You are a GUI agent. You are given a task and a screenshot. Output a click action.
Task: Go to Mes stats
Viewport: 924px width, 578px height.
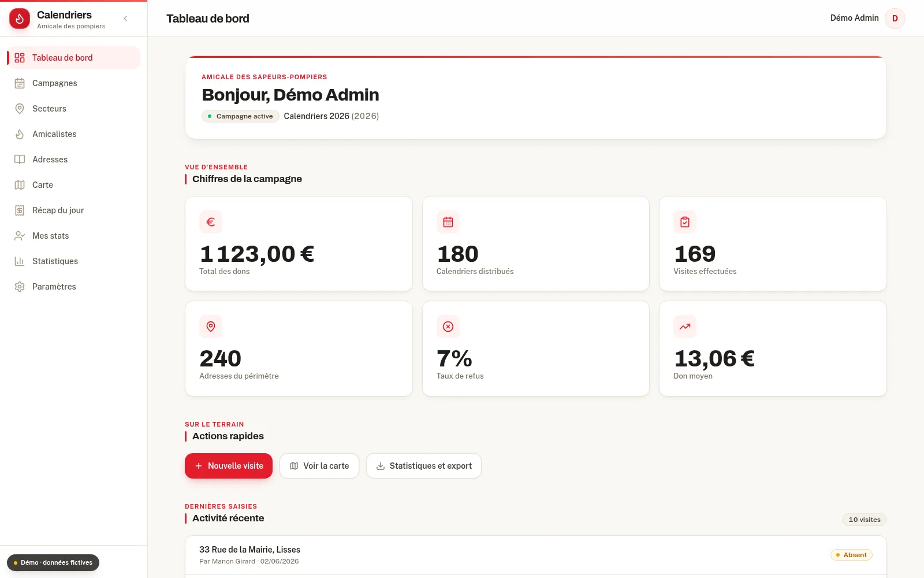coord(74,236)
